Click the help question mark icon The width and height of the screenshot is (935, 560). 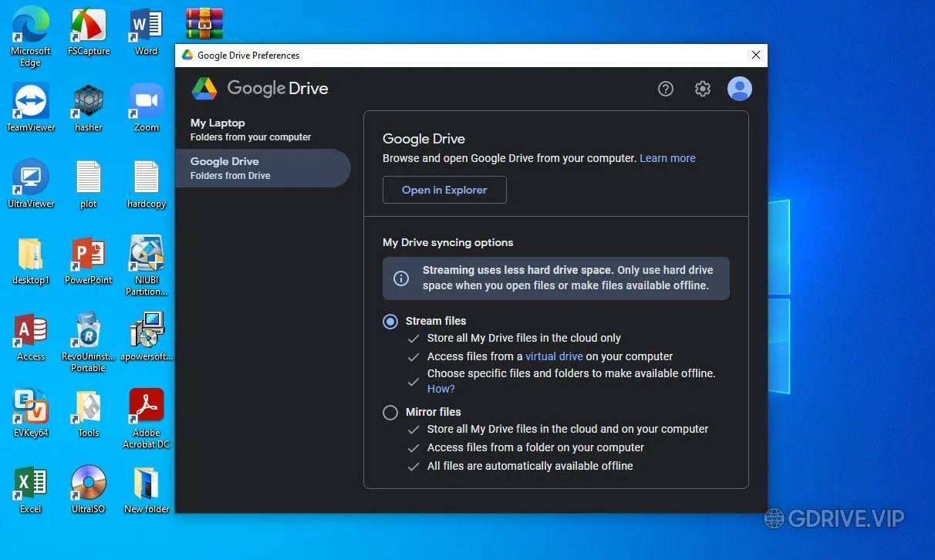(x=665, y=89)
